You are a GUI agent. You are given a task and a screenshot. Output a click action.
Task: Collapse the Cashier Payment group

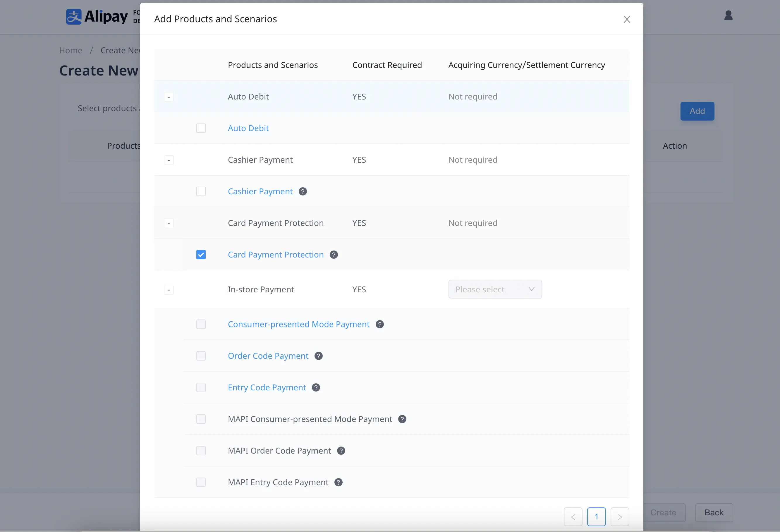pos(169,160)
